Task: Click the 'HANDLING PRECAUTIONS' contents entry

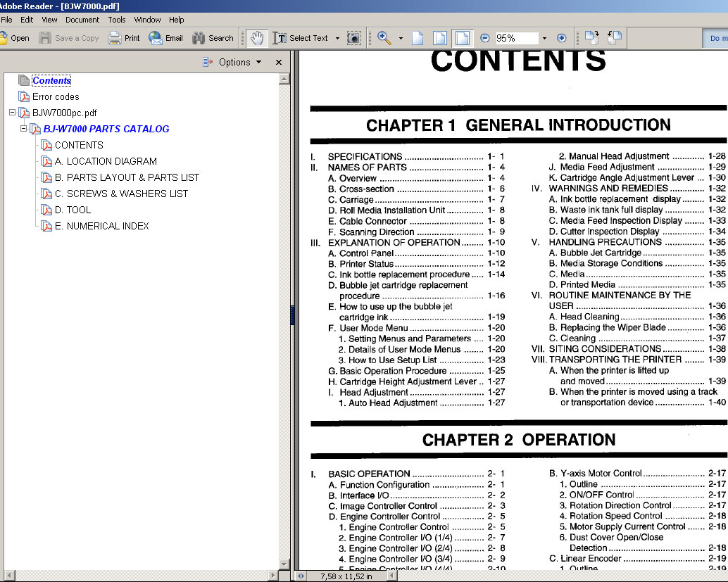Action: (605, 242)
